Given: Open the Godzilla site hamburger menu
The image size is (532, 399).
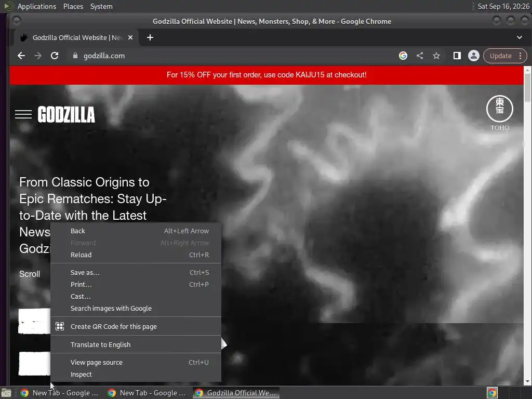Looking at the screenshot, I should pos(23,114).
